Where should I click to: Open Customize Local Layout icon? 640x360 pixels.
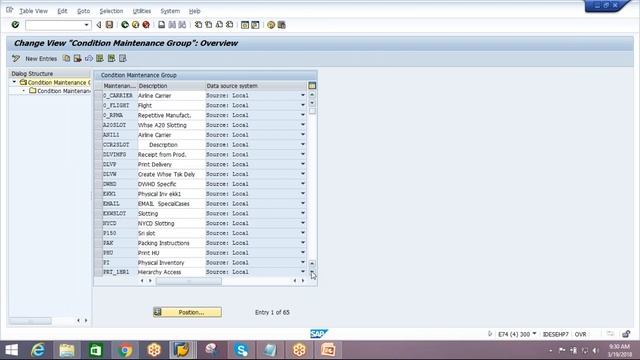pos(282,25)
